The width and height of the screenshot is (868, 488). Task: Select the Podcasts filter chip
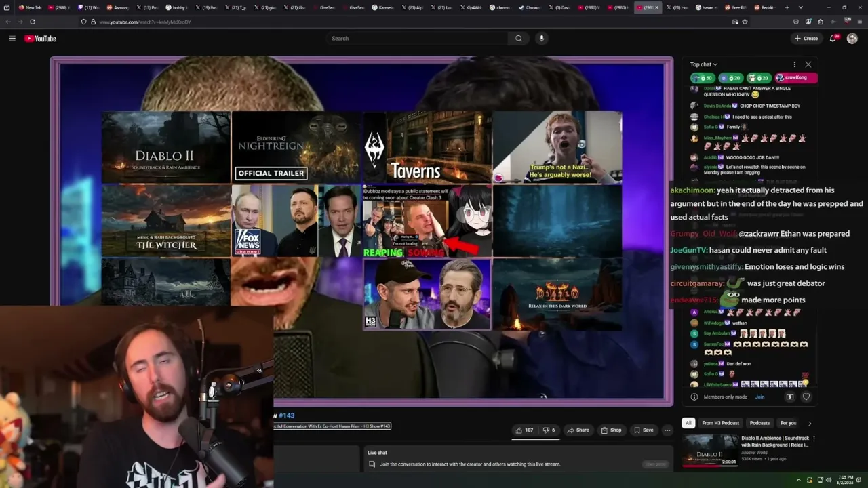point(759,423)
